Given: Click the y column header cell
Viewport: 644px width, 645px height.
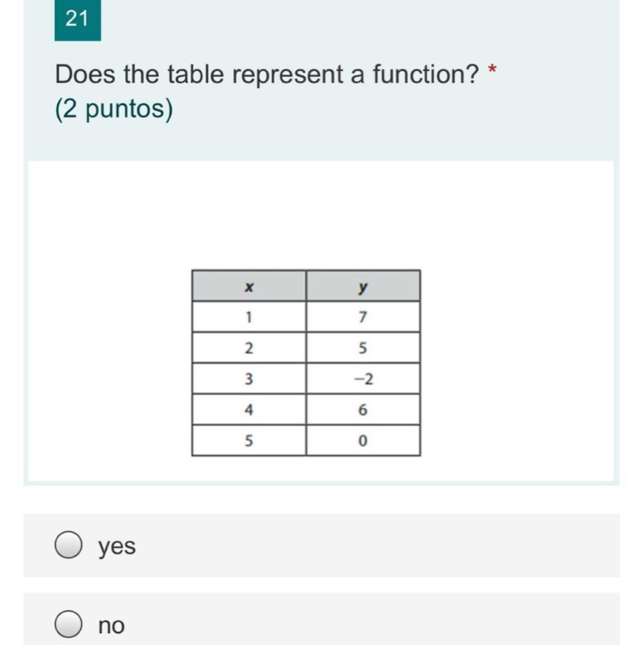Looking at the screenshot, I should [x=363, y=286].
